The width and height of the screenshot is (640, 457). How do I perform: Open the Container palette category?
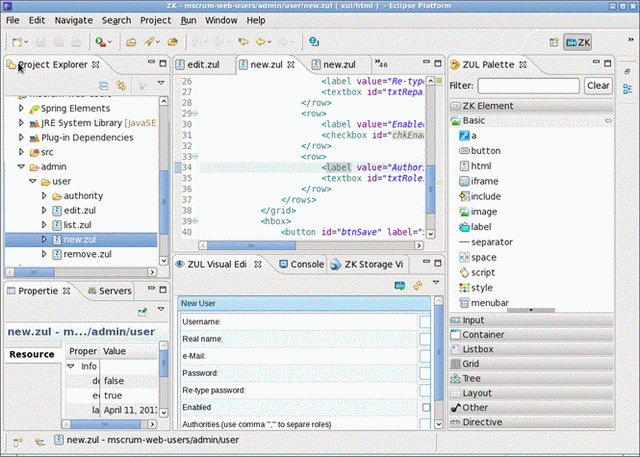click(531, 335)
